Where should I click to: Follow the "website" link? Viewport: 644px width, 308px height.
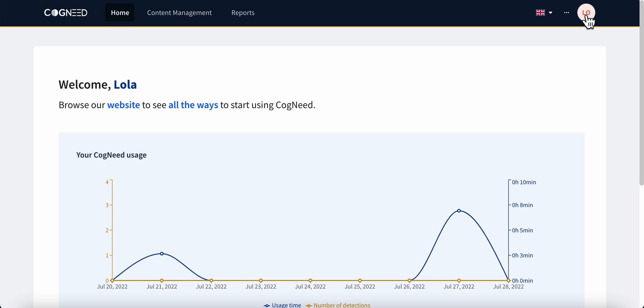pyautogui.click(x=124, y=105)
